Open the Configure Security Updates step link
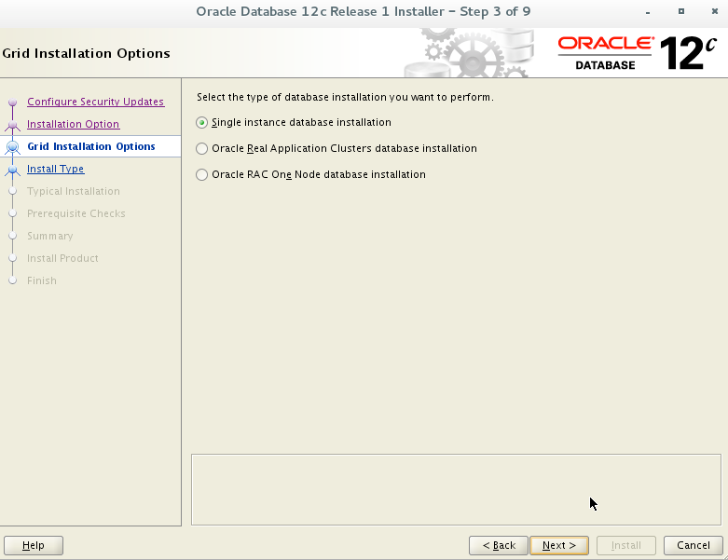 click(96, 102)
